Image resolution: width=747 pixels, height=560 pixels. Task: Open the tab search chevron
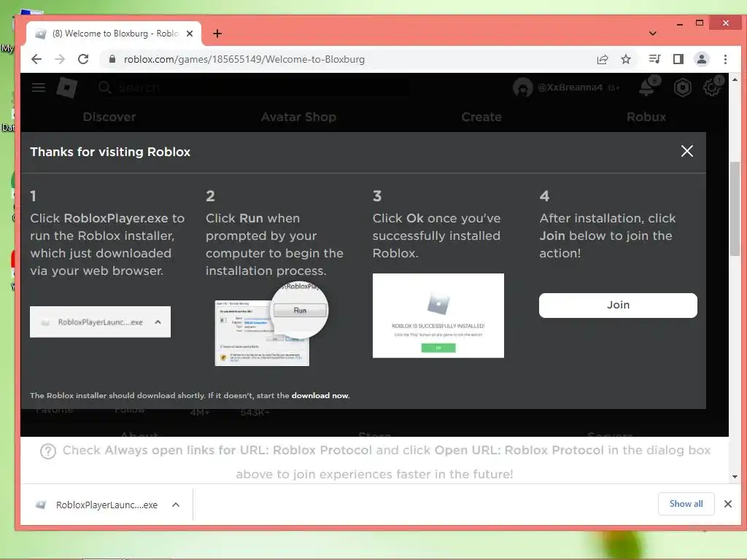coord(653,34)
